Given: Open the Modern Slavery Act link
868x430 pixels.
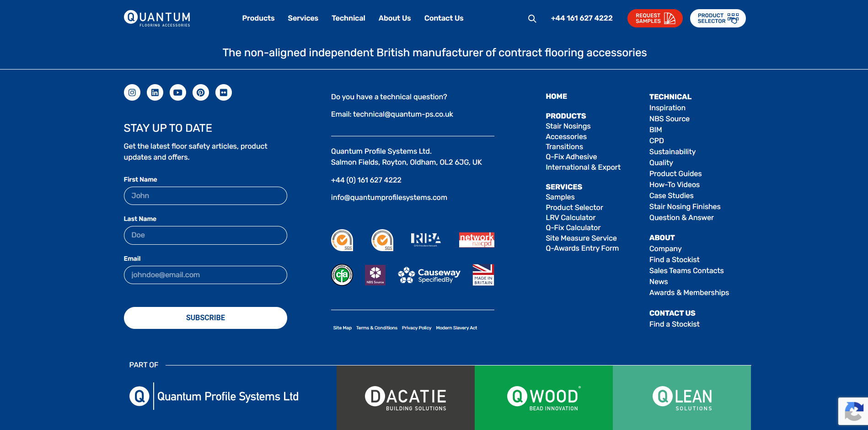Looking at the screenshot, I should [x=456, y=328].
